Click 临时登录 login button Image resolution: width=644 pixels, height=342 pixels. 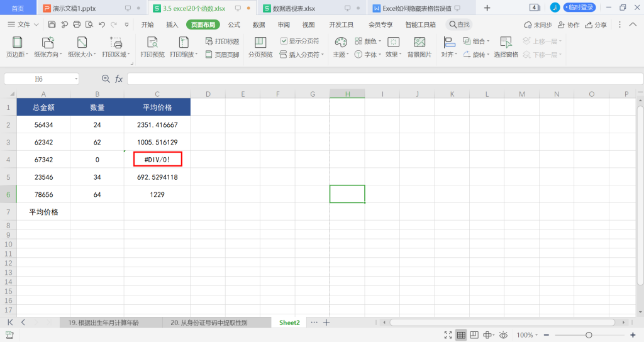579,8
